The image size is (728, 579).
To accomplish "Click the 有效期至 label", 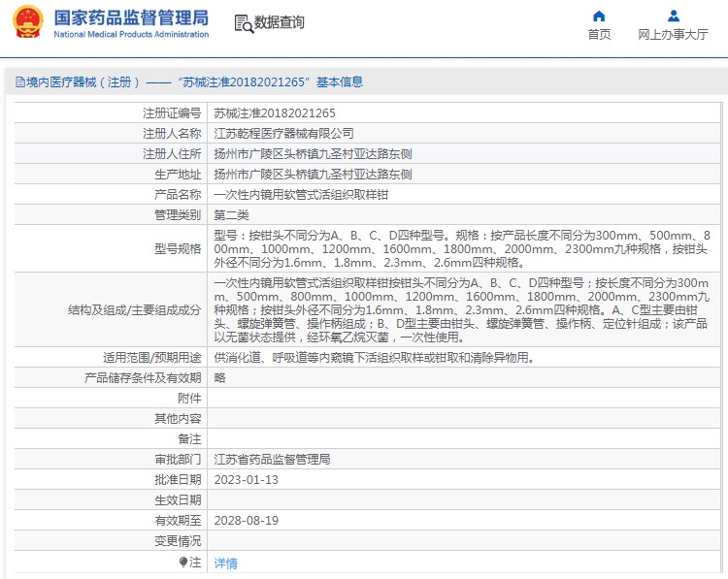I will point(178,521).
